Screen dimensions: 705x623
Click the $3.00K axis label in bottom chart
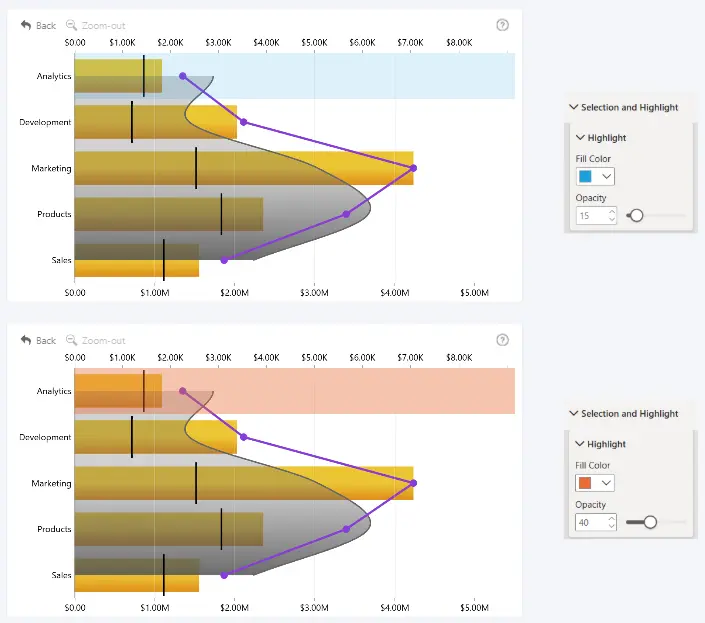point(218,358)
